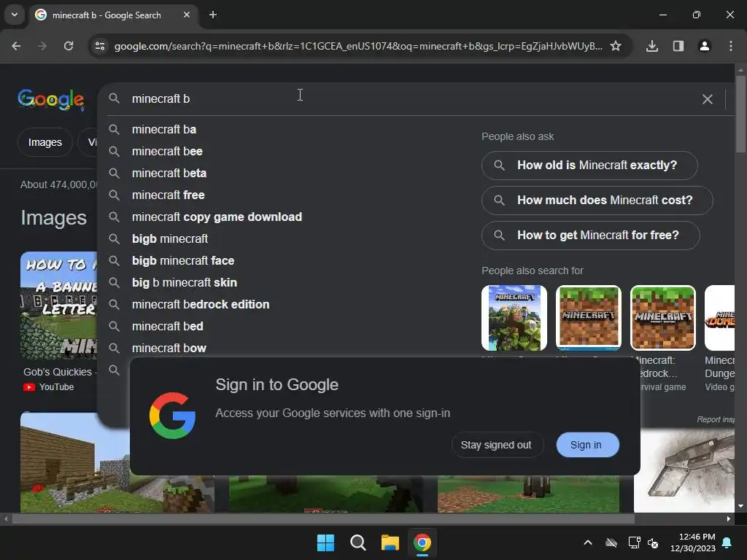Click the search icon beside minecraft bee
Screen dimensions: 747x560
click(114, 152)
